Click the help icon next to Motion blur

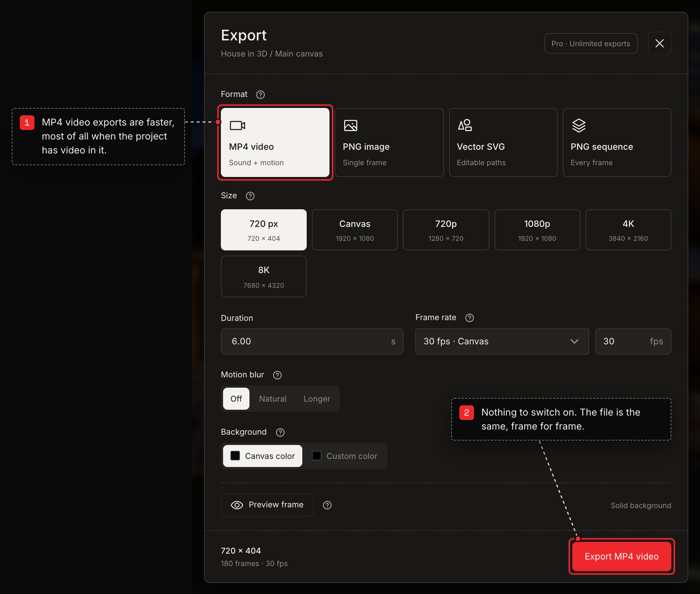(277, 375)
